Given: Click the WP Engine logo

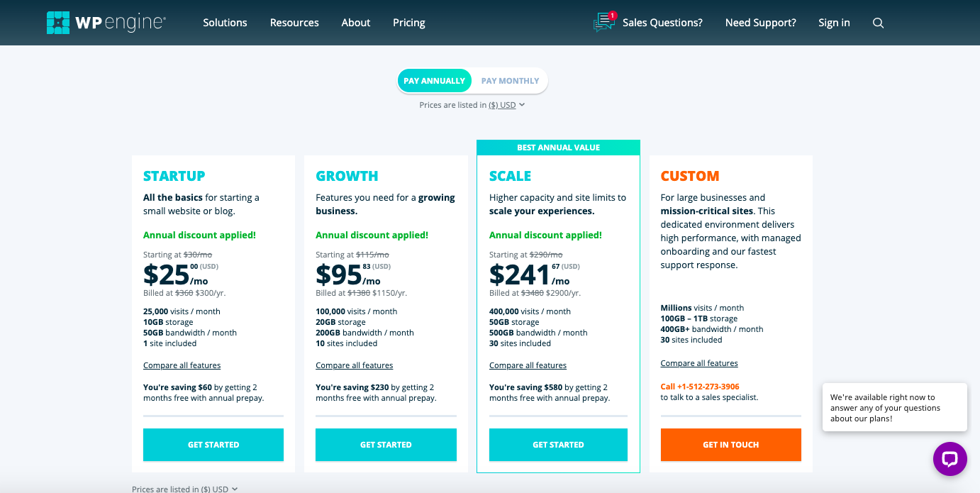Looking at the screenshot, I should (x=105, y=22).
